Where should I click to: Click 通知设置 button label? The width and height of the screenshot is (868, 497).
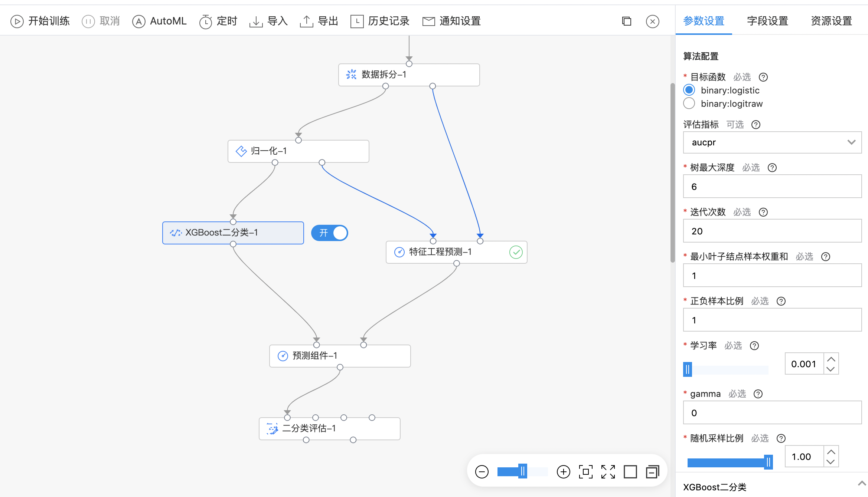[460, 21]
